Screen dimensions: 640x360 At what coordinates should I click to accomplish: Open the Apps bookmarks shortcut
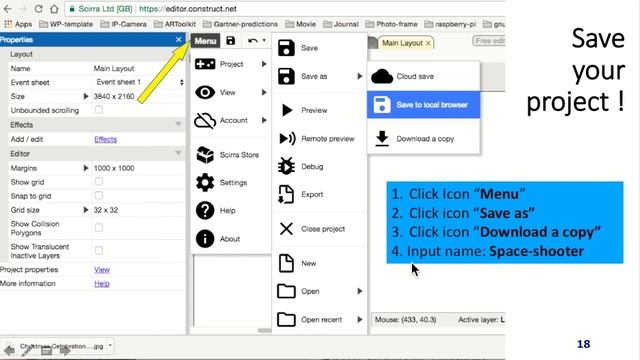click(18, 24)
